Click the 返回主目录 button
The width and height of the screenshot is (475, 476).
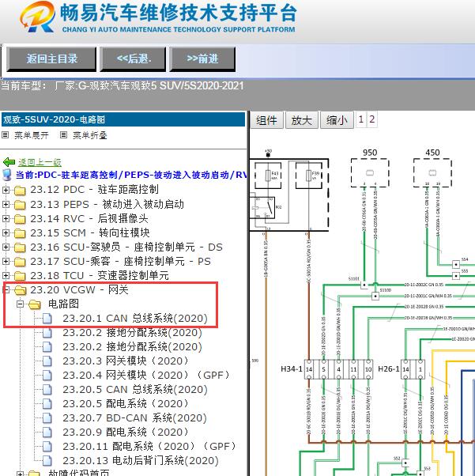(x=51, y=59)
